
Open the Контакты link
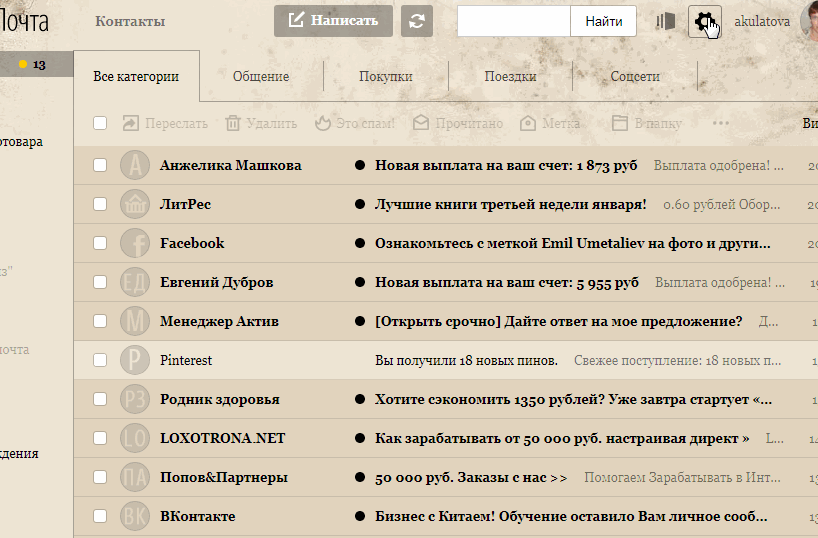pyautogui.click(x=130, y=21)
